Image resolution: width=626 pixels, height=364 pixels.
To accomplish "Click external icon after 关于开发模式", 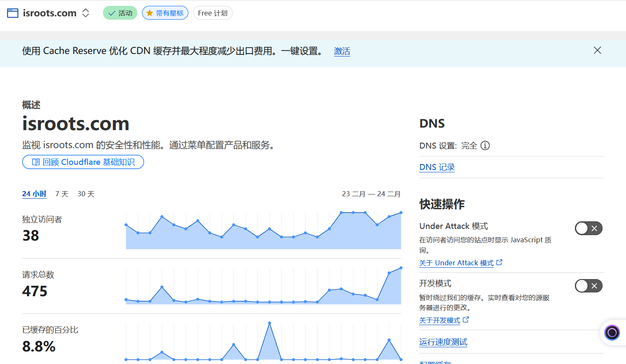I will (466, 320).
